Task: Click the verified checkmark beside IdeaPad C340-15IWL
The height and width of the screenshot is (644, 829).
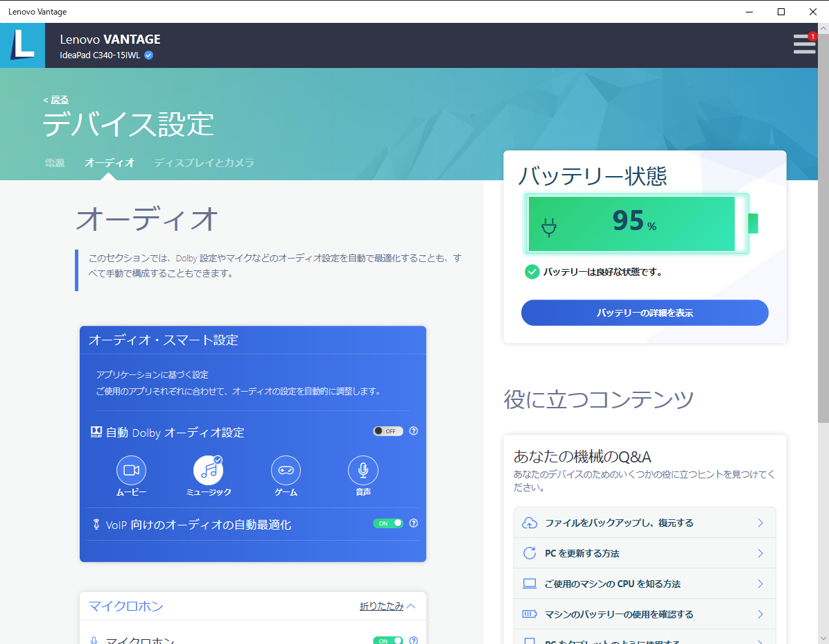Action: (x=148, y=55)
